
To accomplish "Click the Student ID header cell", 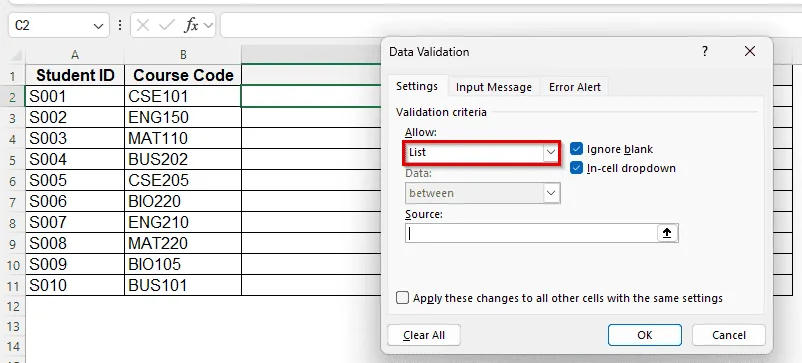I will pos(75,75).
